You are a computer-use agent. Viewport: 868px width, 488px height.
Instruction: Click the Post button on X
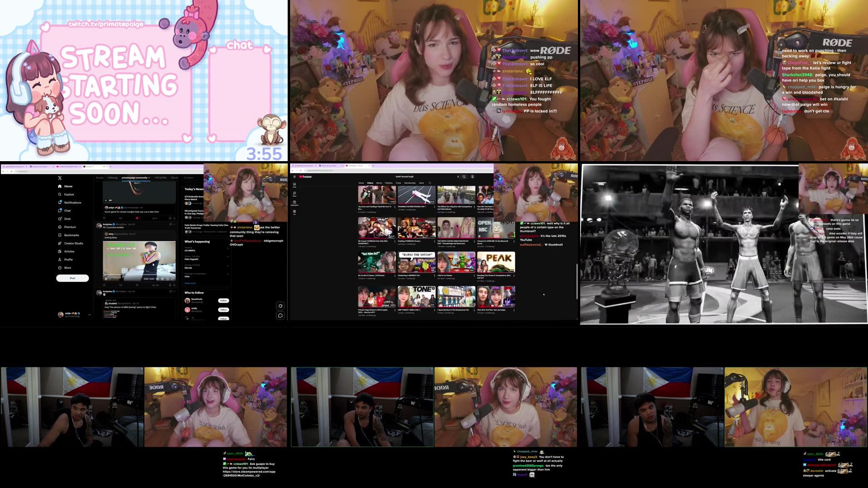[73, 278]
